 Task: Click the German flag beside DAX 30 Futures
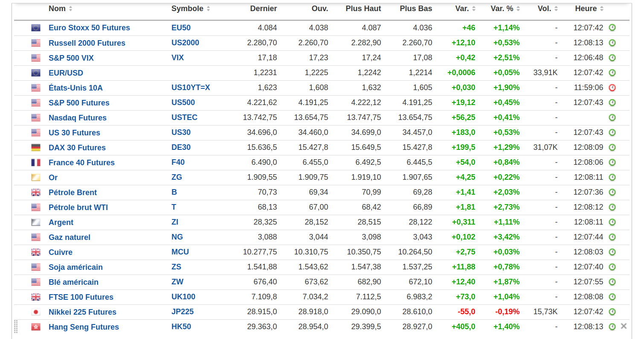point(36,148)
